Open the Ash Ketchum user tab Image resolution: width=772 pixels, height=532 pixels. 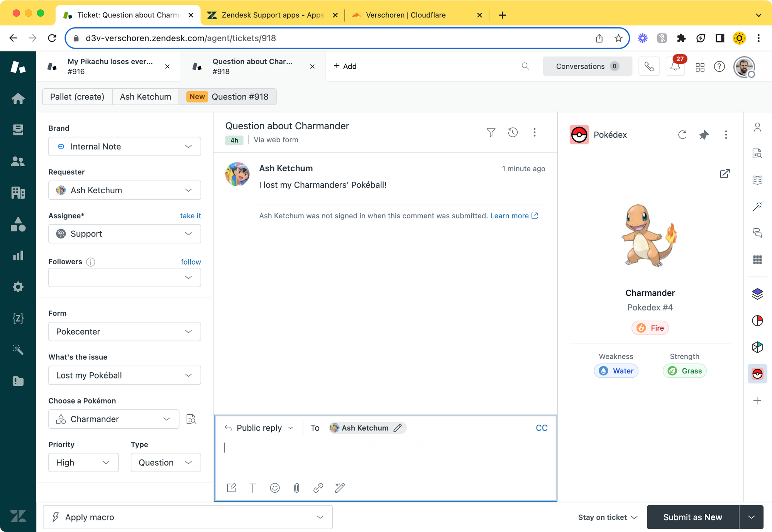click(145, 96)
